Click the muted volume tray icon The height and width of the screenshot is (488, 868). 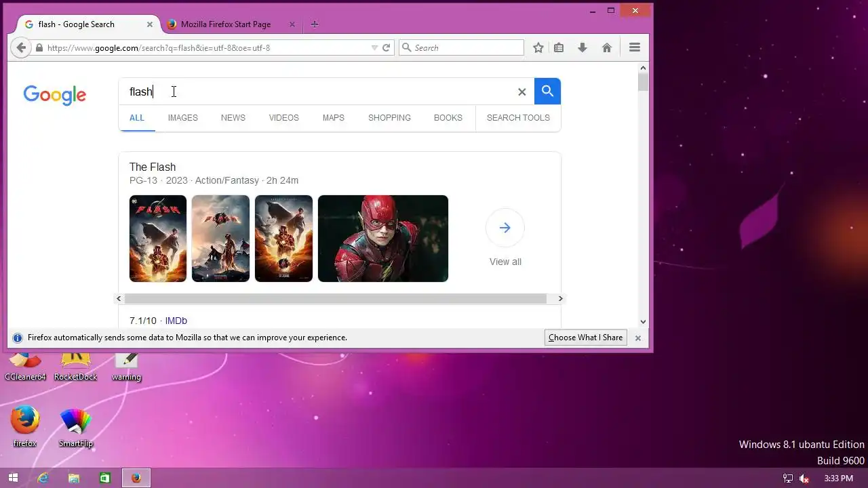tap(804, 479)
